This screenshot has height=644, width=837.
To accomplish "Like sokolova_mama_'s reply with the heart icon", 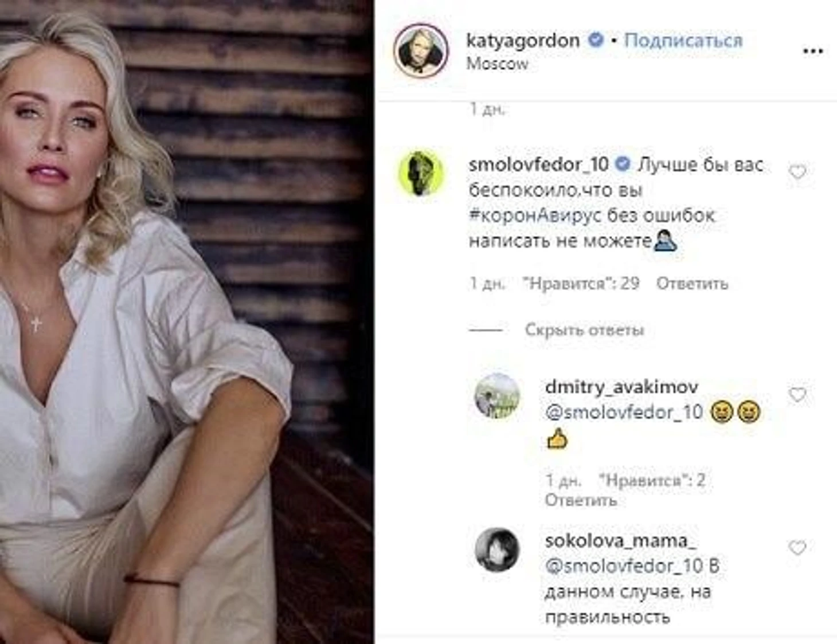I will [797, 548].
